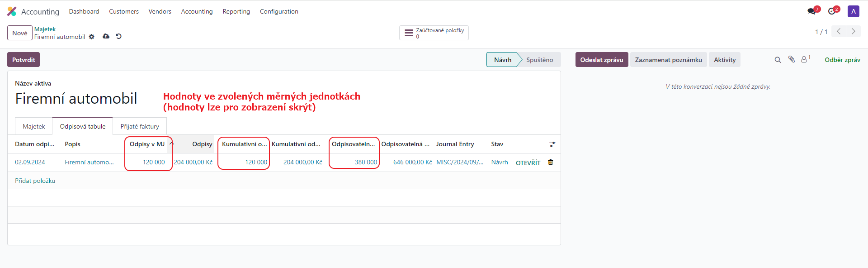
Task: Sort by Odpisy v MJ column header
Action: coord(147,144)
